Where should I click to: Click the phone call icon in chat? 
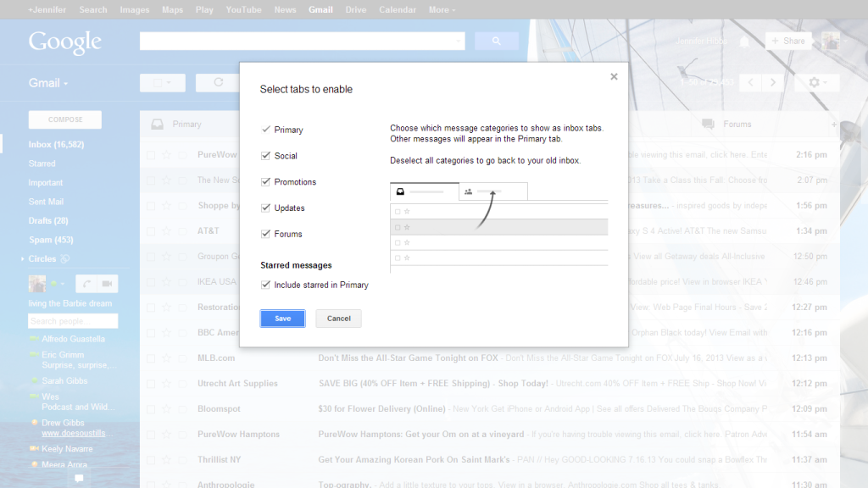86,284
